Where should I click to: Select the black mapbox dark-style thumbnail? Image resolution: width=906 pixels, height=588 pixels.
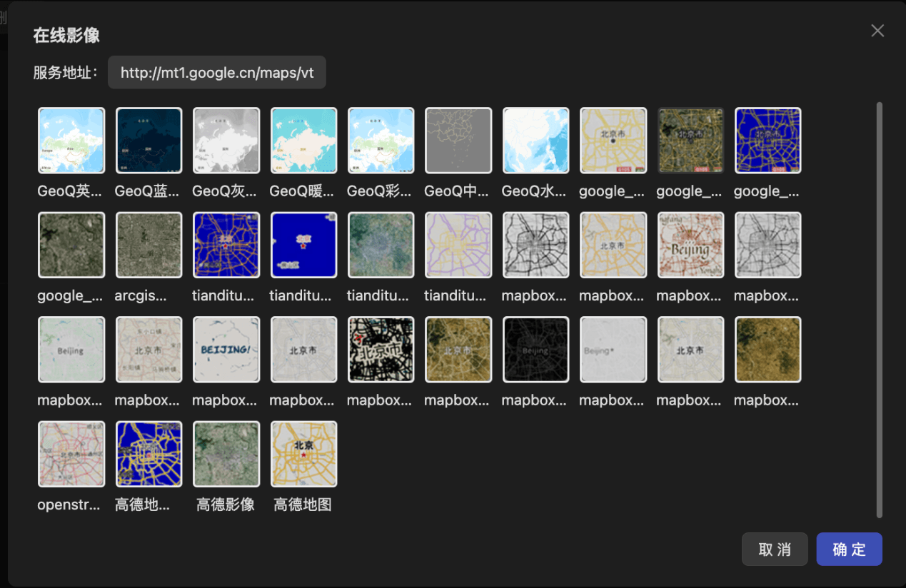point(535,350)
